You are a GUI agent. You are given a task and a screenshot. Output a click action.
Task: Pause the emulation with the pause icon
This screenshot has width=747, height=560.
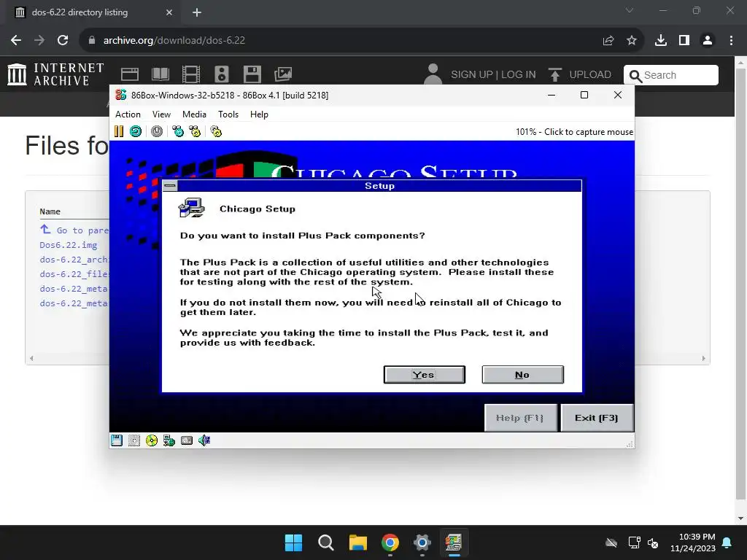(119, 131)
